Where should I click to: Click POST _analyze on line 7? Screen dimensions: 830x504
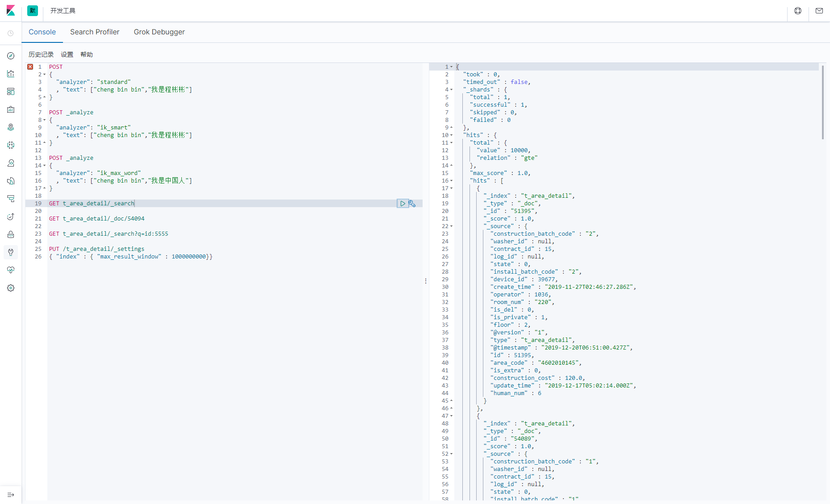[x=71, y=112]
